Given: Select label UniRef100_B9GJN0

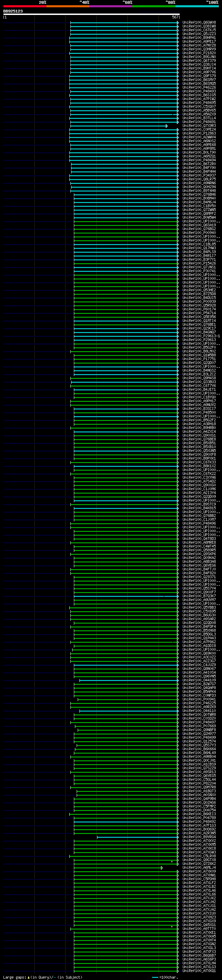Looking at the screenshot, I should coord(199,57).
